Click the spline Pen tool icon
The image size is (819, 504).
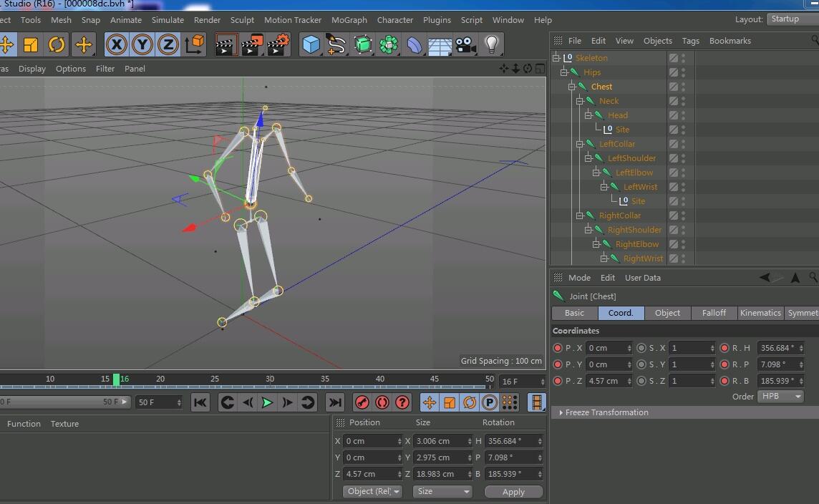pos(336,45)
